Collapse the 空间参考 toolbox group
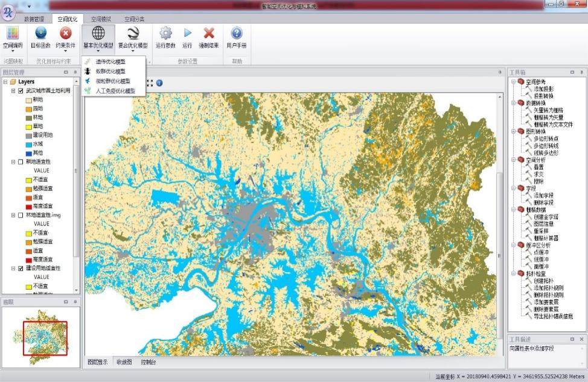The image size is (588, 382). [513, 82]
